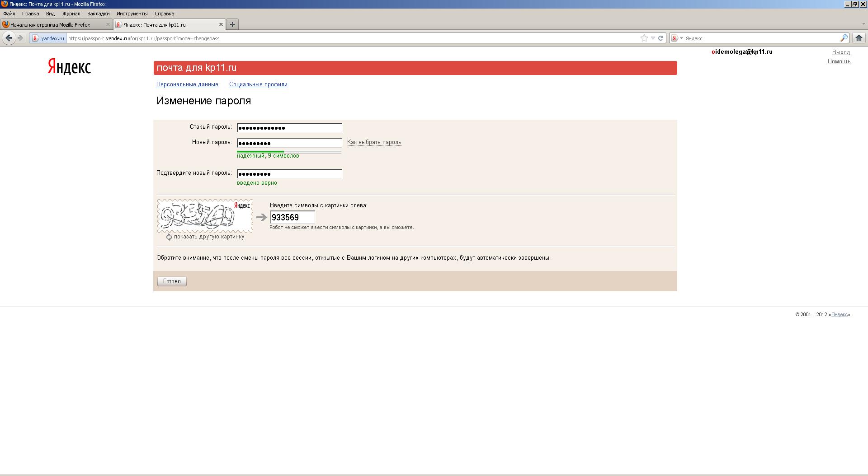This screenshot has width=868, height=476.
Task: Minimize the Firefox window
Action: (x=847, y=4)
